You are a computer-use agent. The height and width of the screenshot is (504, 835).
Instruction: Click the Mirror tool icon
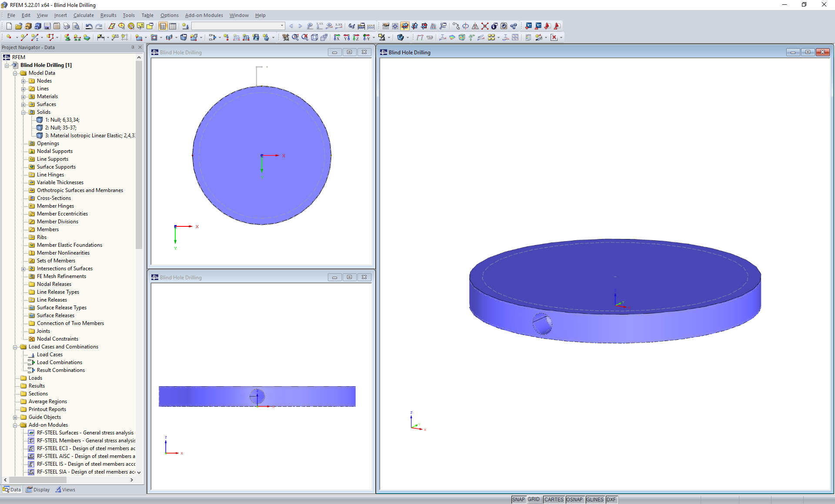pyautogui.click(x=475, y=26)
